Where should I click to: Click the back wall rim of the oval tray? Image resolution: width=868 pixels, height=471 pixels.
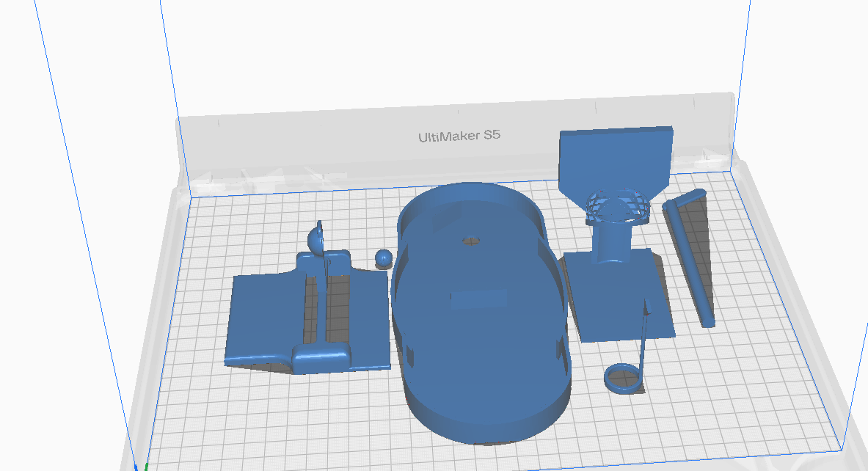[x=470, y=194]
